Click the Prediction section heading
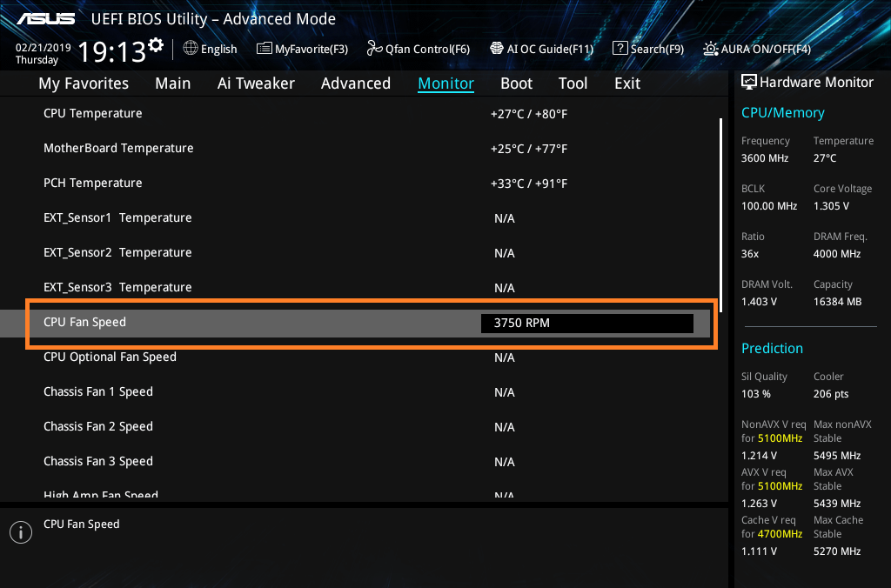This screenshot has height=588, width=891. click(x=773, y=348)
